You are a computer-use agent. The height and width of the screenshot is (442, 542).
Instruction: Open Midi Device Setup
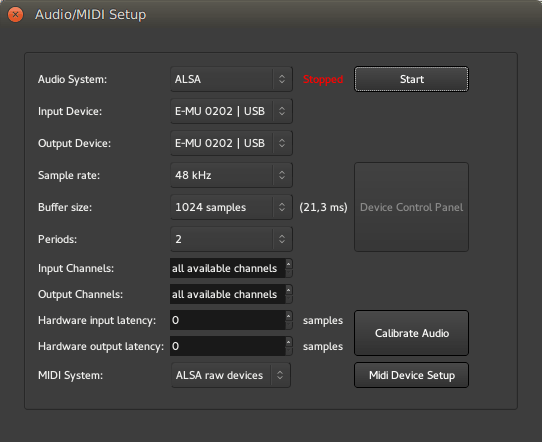click(x=411, y=375)
